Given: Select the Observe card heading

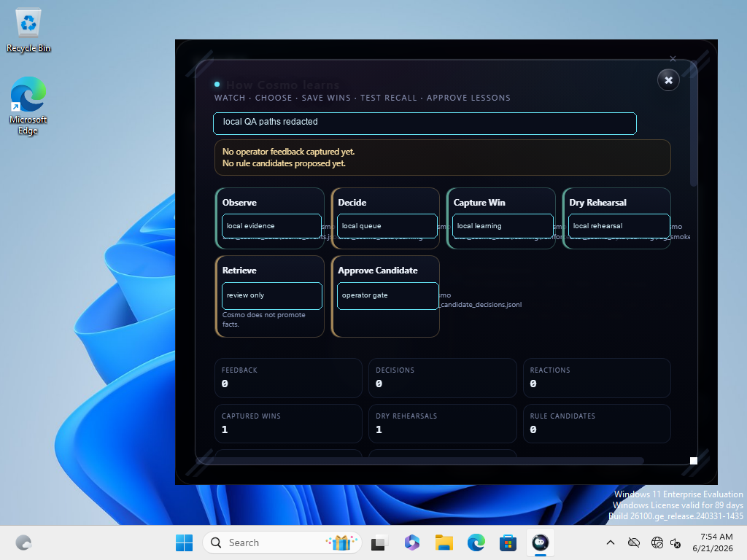Looking at the screenshot, I should tap(239, 203).
